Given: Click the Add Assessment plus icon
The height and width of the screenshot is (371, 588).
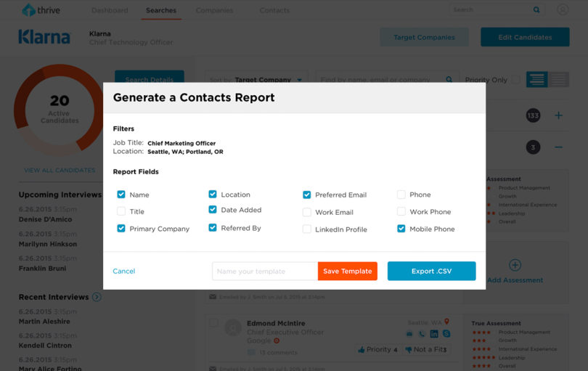Looking at the screenshot, I should pyautogui.click(x=515, y=265).
